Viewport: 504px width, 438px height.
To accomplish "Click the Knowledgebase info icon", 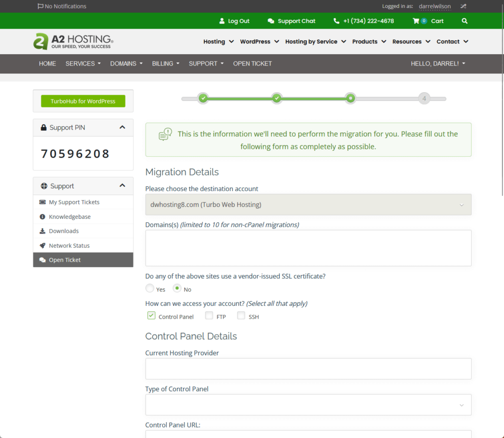I will [x=42, y=217].
